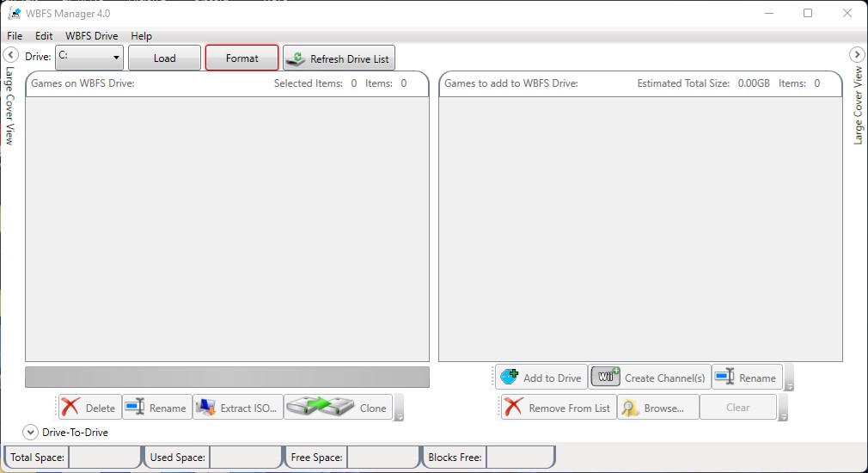Expand right Large Cover View arrow
This screenshot has width=868, height=473.
pyautogui.click(x=857, y=54)
